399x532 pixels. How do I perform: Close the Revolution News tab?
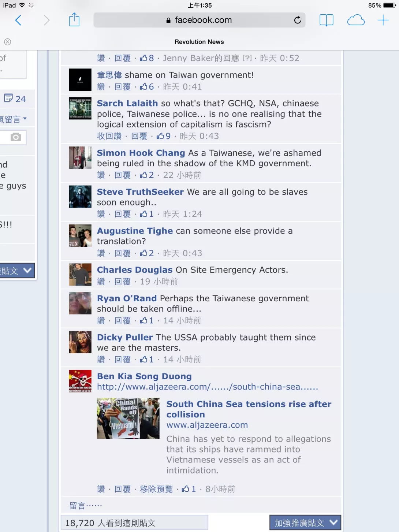7,42
